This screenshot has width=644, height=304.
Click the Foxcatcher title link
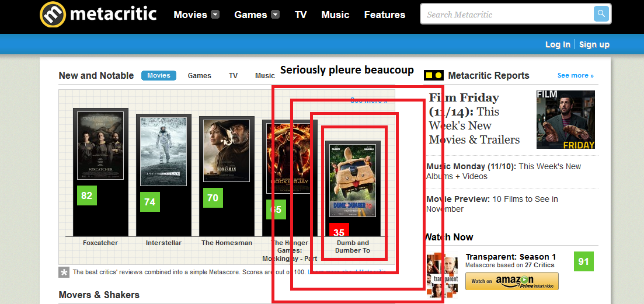click(x=100, y=243)
